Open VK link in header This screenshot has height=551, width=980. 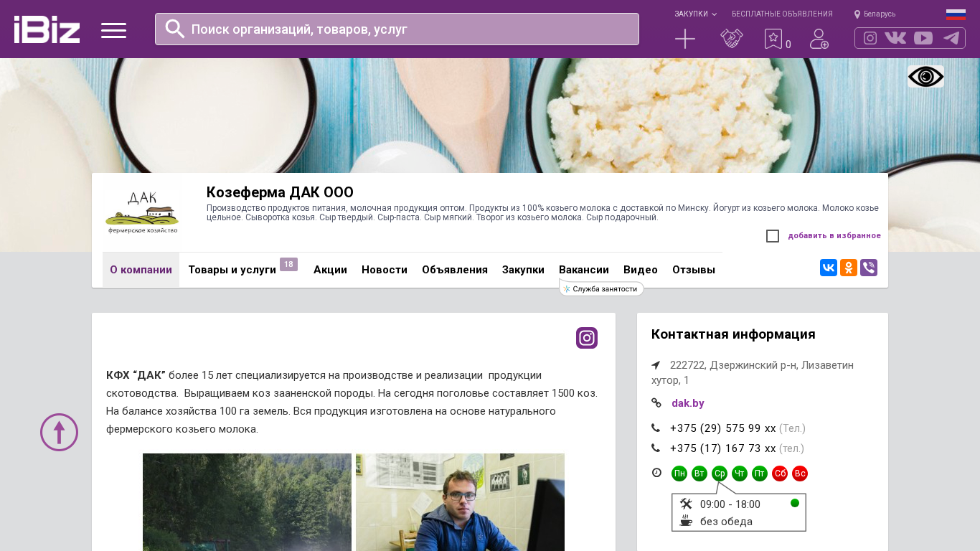895,38
